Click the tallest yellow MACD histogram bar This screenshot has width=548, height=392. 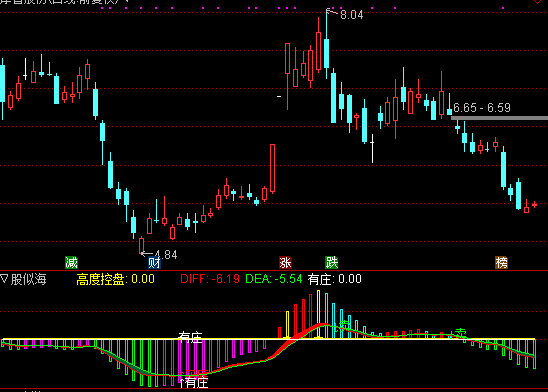[x=318, y=314]
